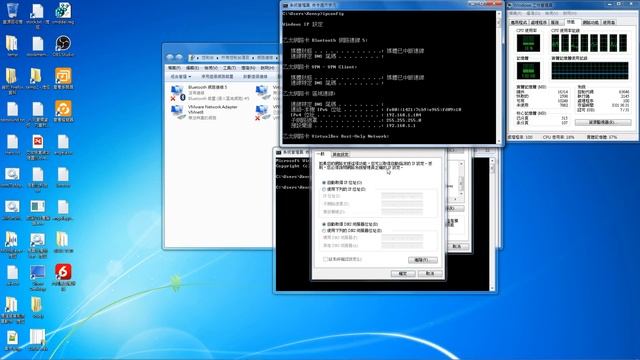Open Tools menu in Network Connections window

point(229,68)
